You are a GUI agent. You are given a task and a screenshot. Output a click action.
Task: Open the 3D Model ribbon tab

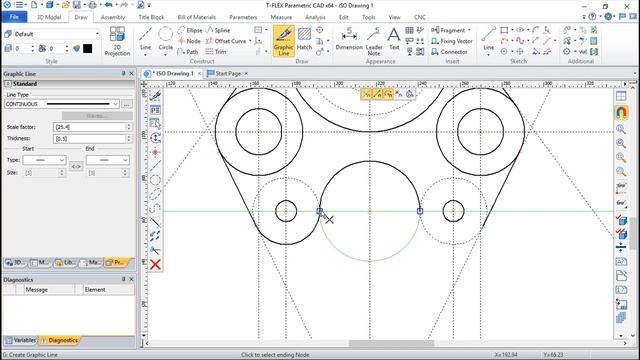click(x=49, y=17)
